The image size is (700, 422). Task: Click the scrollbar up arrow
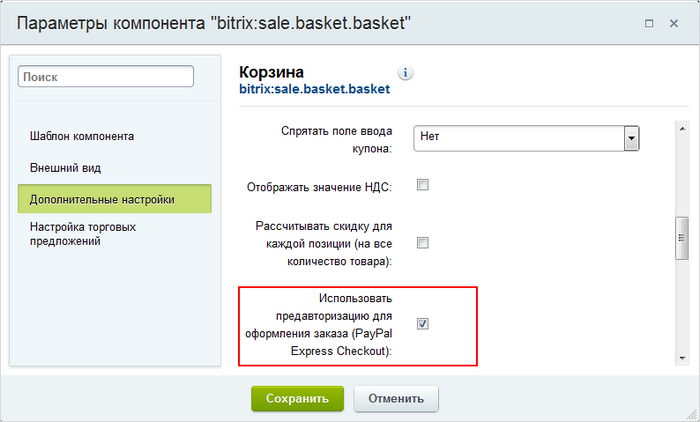pyautogui.click(x=682, y=129)
